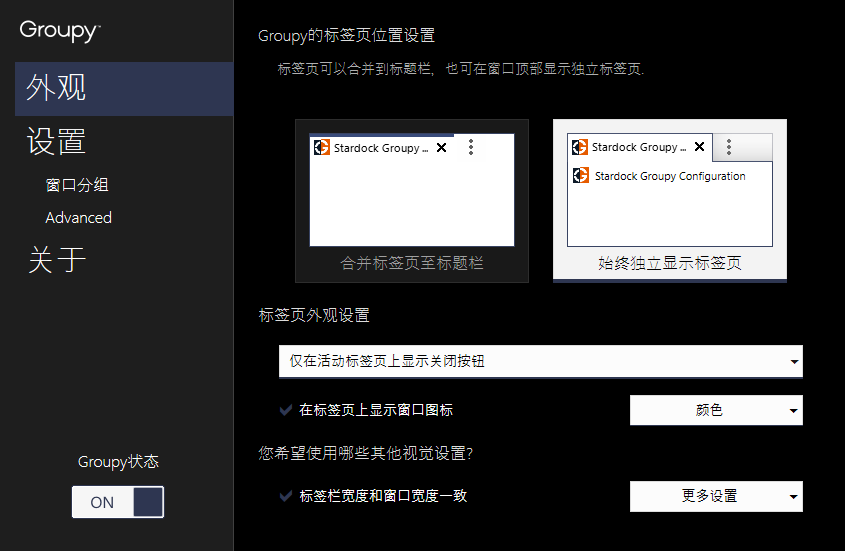
Task: Open the 关于 about section
Action: pos(57,260)
